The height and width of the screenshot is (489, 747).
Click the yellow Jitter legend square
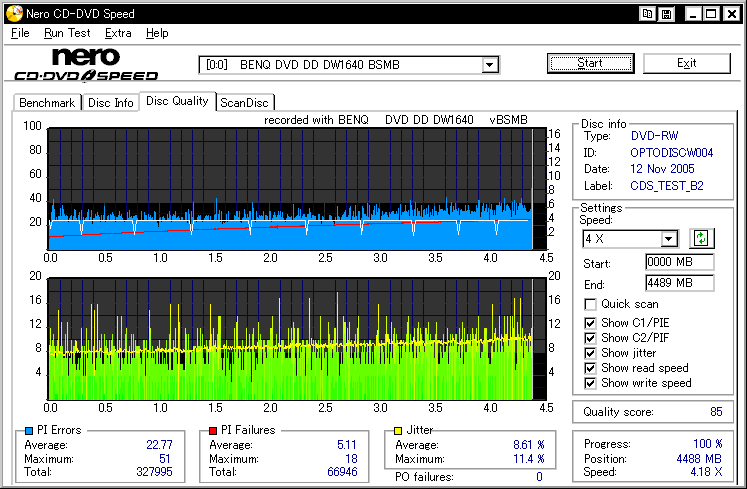click(397, 430)
